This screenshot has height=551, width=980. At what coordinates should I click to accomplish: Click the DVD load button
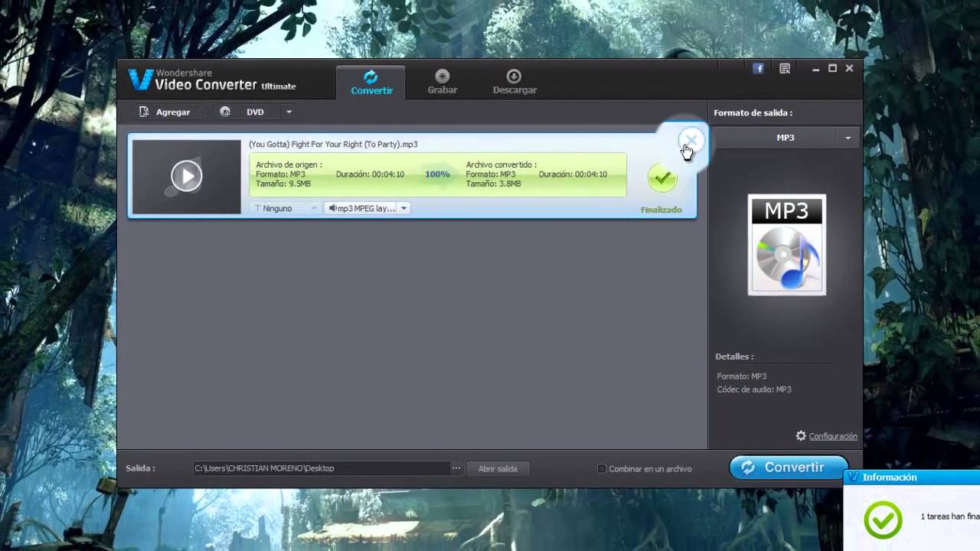point(243,112)
